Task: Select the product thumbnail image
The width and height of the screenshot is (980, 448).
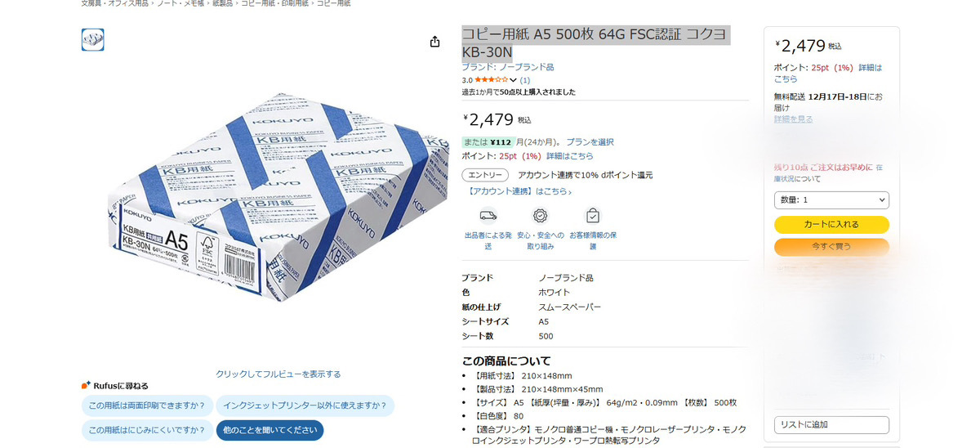Action: click(x=92, y=39)
